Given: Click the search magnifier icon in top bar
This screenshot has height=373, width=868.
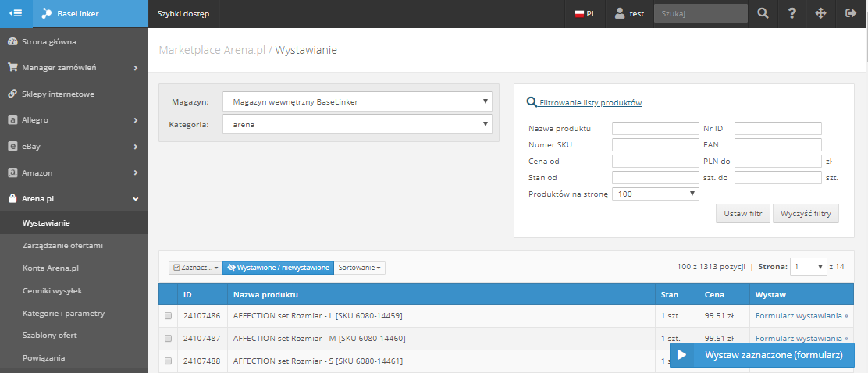Looking at the screenshot, I should (x=763, y=14).
